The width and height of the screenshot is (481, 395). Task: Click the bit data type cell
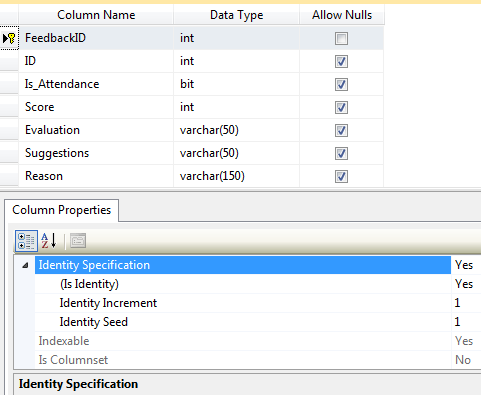tap(236, 84)
